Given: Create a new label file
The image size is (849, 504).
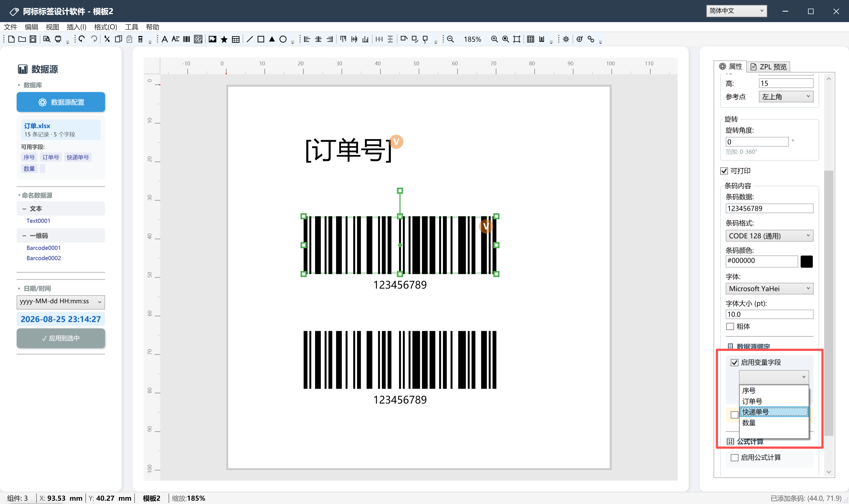Looking at the screenshot, I should (x=11, y=40).
